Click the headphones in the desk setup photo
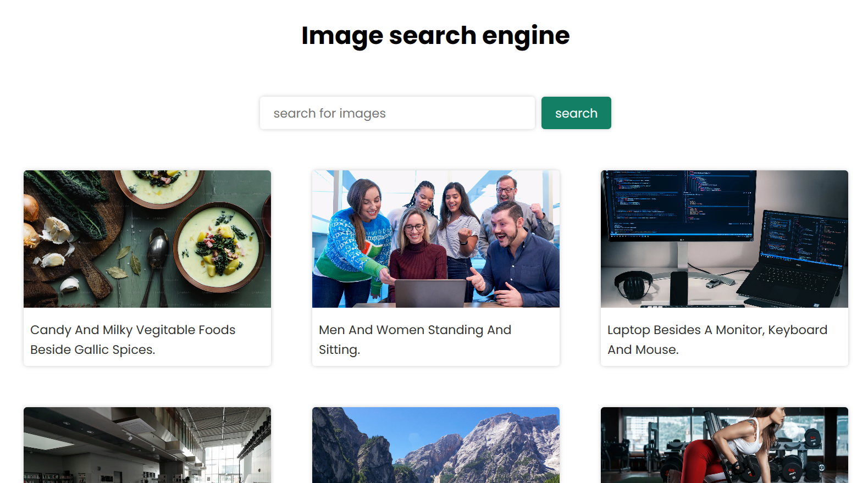 [x=633, y=285]
